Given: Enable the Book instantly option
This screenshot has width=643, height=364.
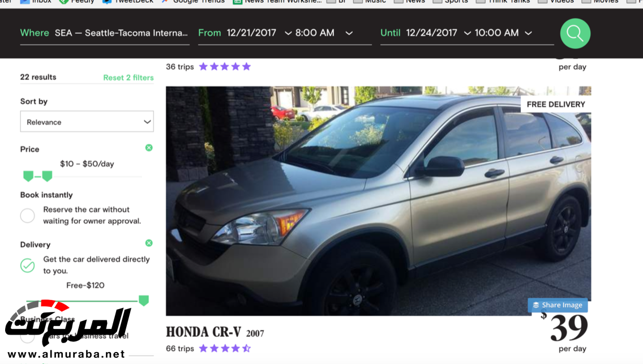Looking at the screenshot, I should coord(28,215).
